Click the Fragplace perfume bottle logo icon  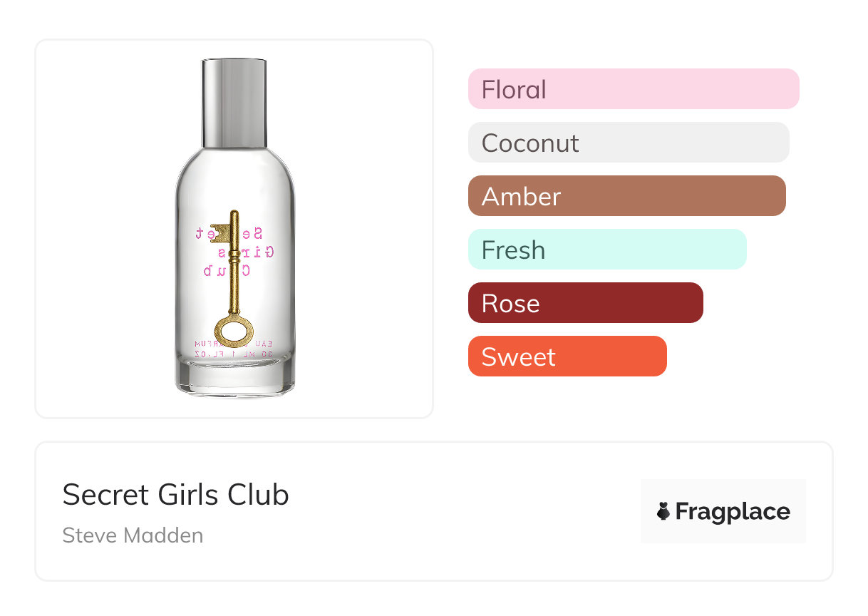pos(663,511)
